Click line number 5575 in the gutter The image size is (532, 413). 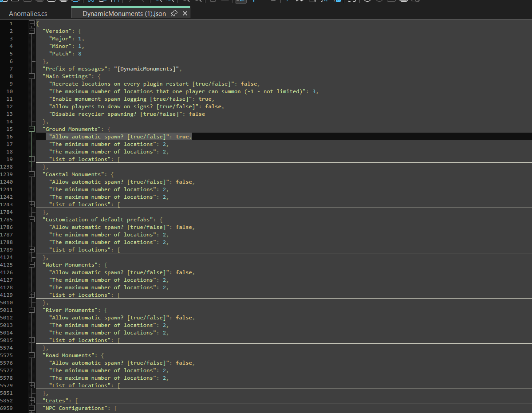tap(7, 355)
